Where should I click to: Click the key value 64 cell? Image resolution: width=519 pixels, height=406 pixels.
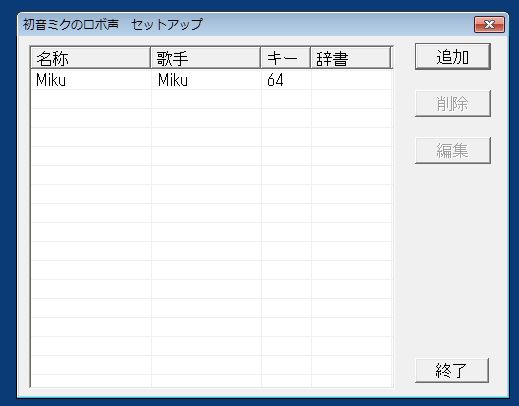pos(275,80)
